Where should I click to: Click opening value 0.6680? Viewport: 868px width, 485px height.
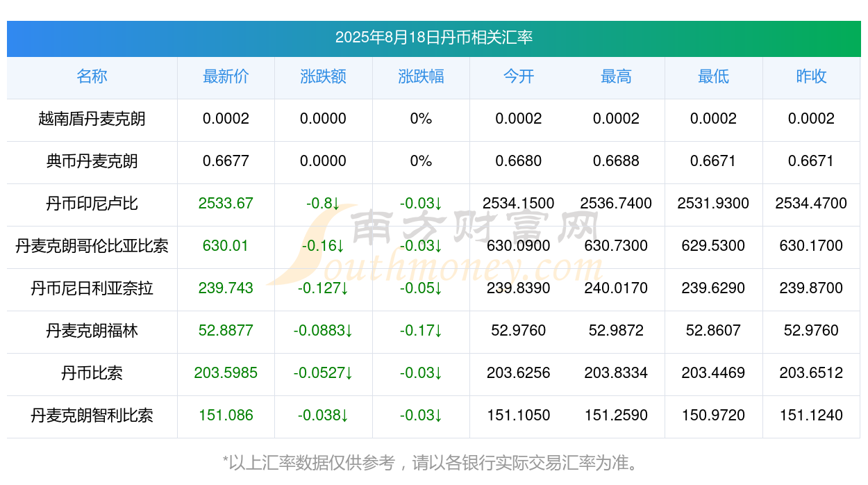tap(519, 161)
